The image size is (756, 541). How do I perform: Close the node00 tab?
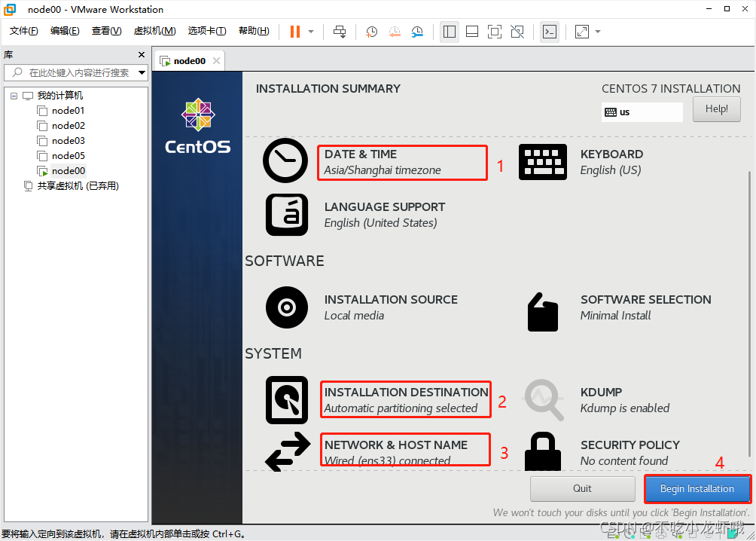[216, 61]
